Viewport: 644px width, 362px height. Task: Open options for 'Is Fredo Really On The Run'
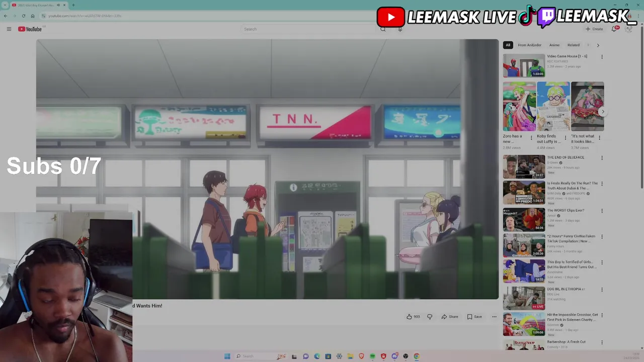tap(602, 184)
